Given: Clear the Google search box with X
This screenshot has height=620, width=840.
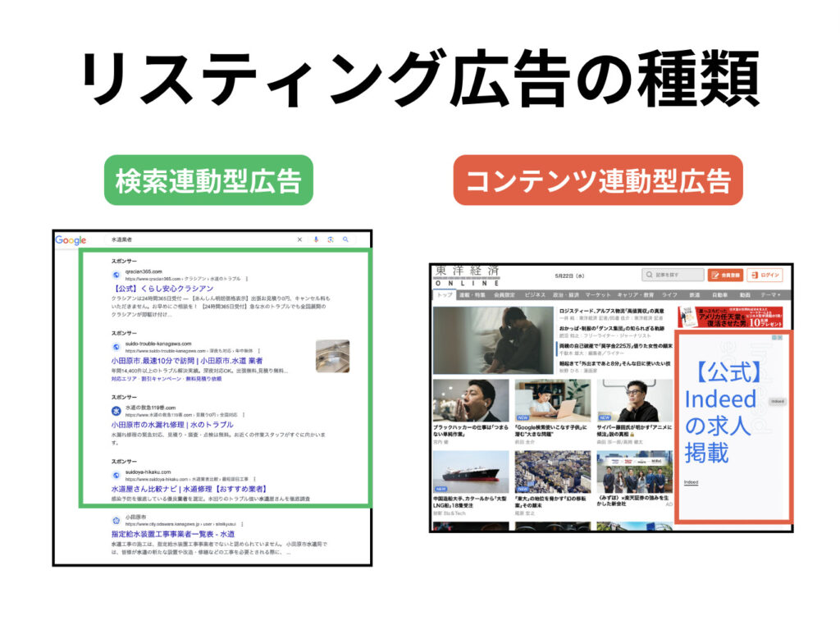Looking at the screenshot, I should click(x=299, y=239).
